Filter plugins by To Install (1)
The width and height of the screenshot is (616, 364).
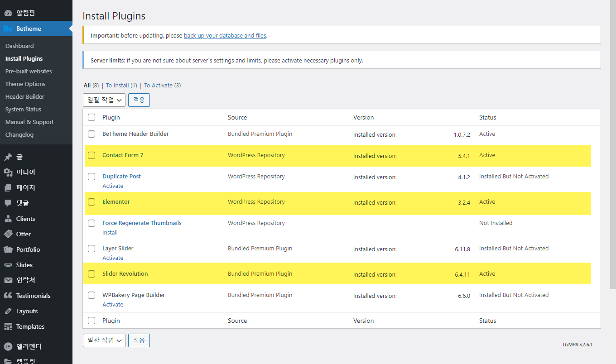121,85
